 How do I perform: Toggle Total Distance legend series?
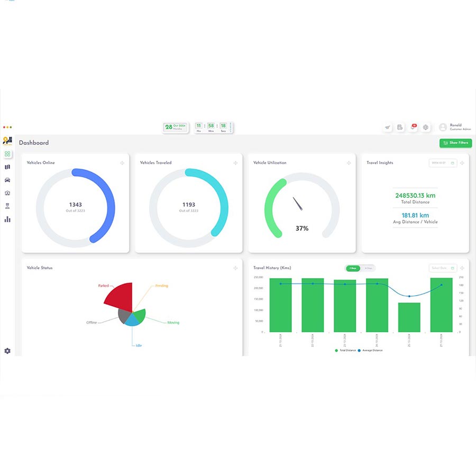pyautogui.click(x=347, y=350)
